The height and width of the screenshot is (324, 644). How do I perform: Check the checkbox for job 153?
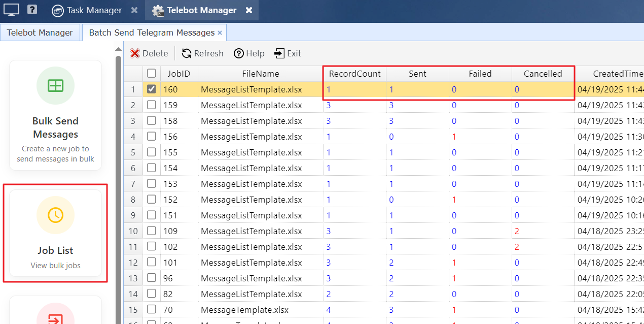[x=151, y=184]
